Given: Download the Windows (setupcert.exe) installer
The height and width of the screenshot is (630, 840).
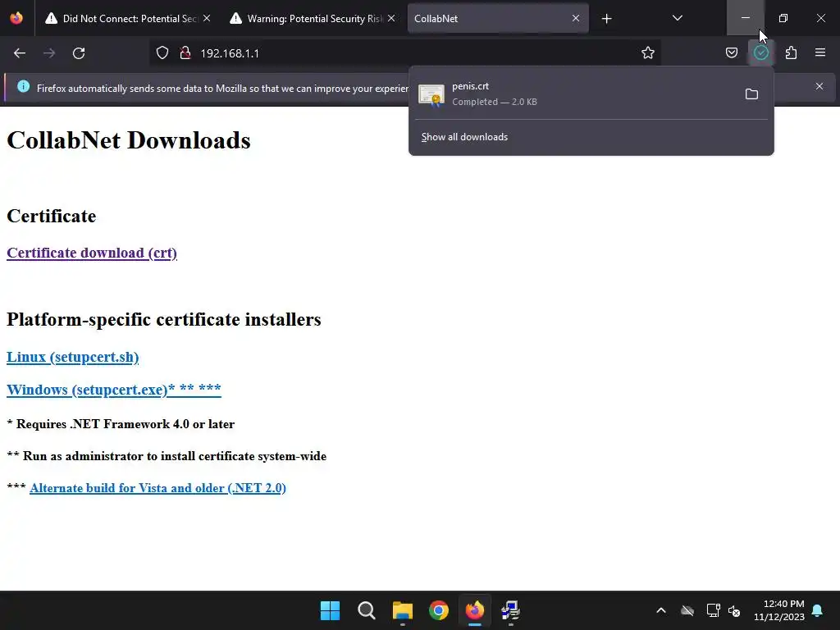Looking at the screenshot, I should [x=113, y=390].
